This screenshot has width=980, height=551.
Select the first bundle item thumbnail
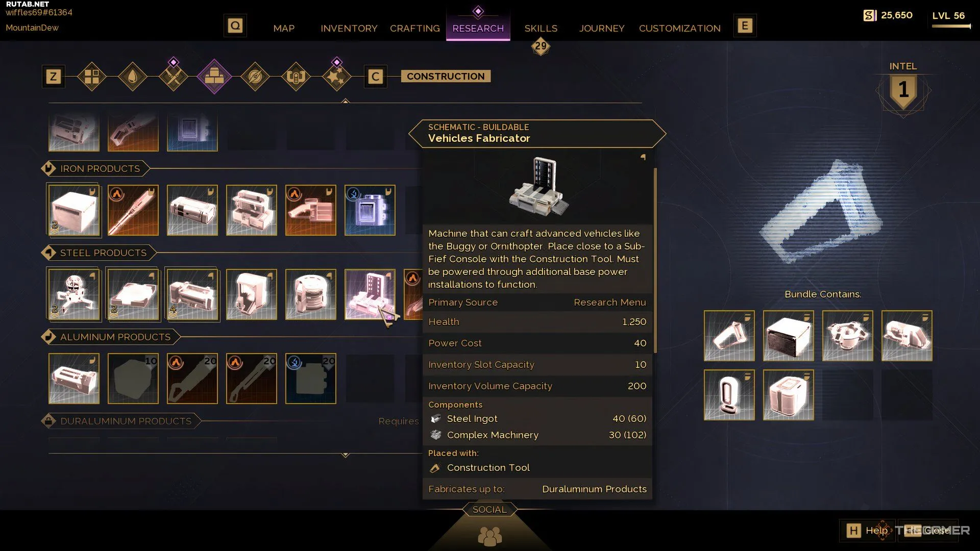coord(729,336)
